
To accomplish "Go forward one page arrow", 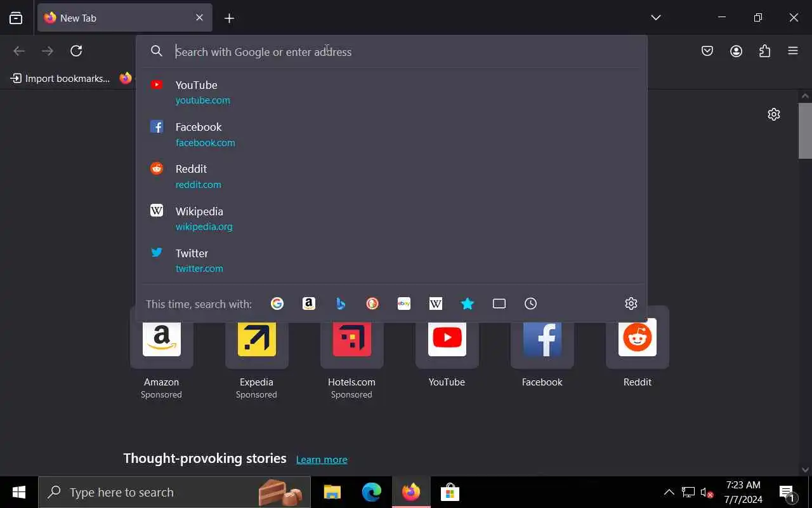I will coord(48,51).
